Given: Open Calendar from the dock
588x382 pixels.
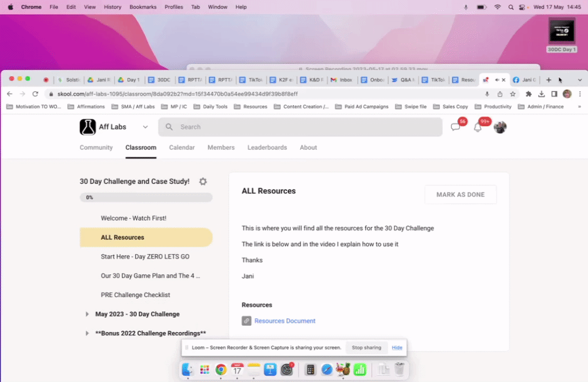Looking at the screenshot, I should tap(237, 369).
